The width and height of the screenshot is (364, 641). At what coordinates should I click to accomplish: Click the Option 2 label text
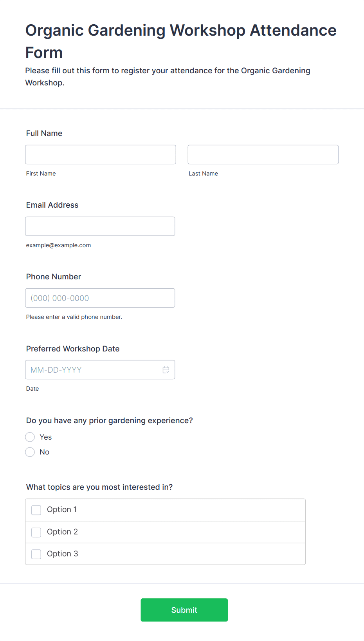pos(62,532)
